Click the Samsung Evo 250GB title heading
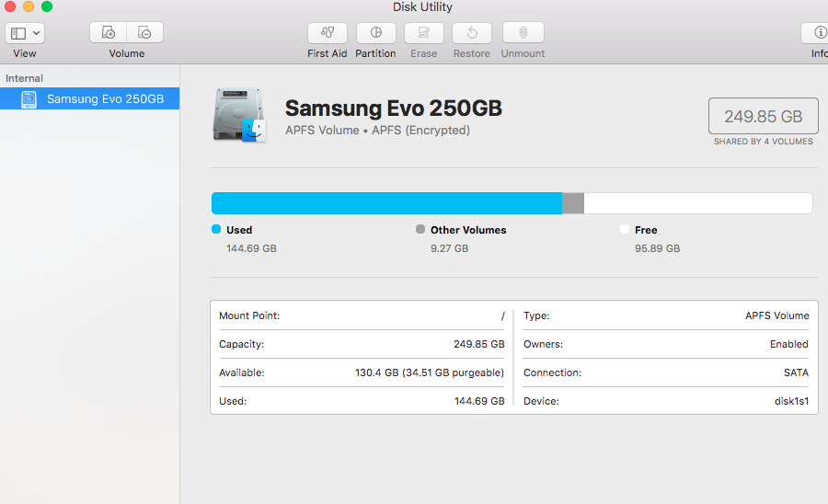This screenshot has height=504, width=828. pos(394,109)
